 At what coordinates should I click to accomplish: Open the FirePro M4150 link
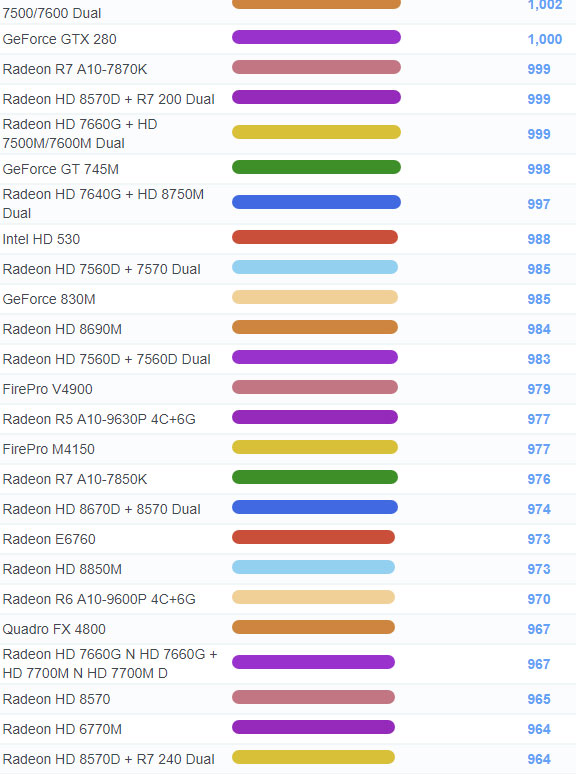tap(48, 449)
